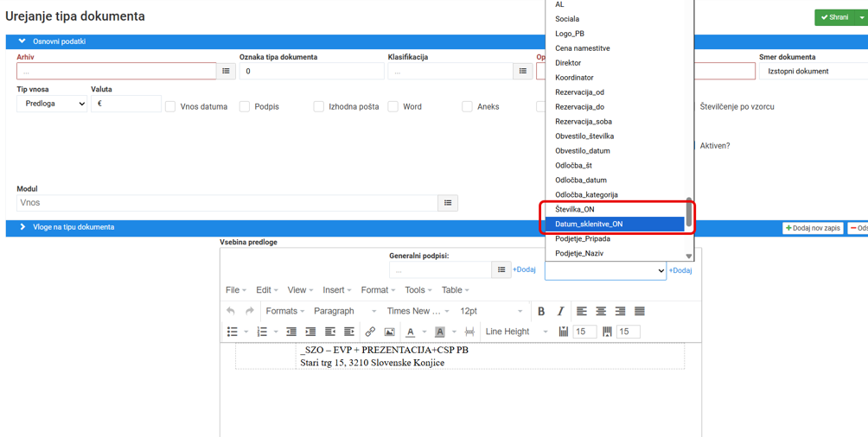Image resolution: width=868 pixels, height=437 pixels.
Task: Tick the Word checkbox
Action: 393,107
